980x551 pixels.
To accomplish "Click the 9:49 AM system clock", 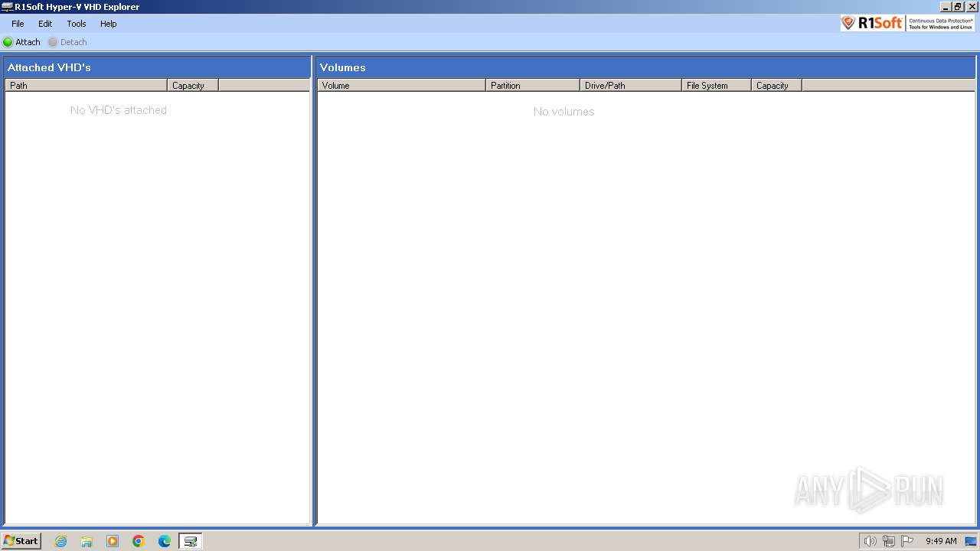I will (941, 541).
